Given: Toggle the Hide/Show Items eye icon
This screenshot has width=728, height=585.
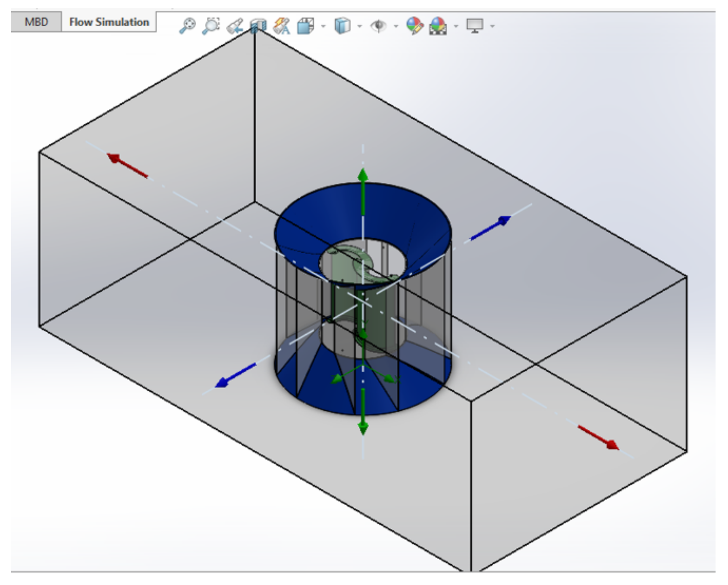Looking at the screenshot, I should pyautogui.click(x=378, y=25).
